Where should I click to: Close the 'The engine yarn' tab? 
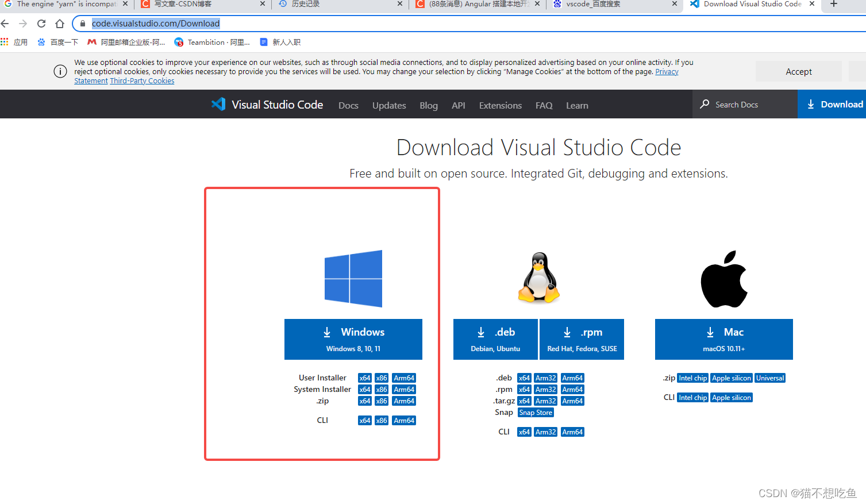(x=125, y=4)
